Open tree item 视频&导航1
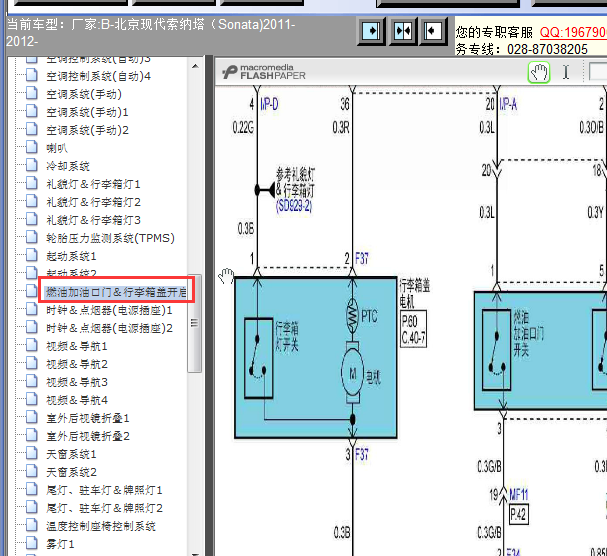Screen dimensions: 607x556 [x=77, y=346]
